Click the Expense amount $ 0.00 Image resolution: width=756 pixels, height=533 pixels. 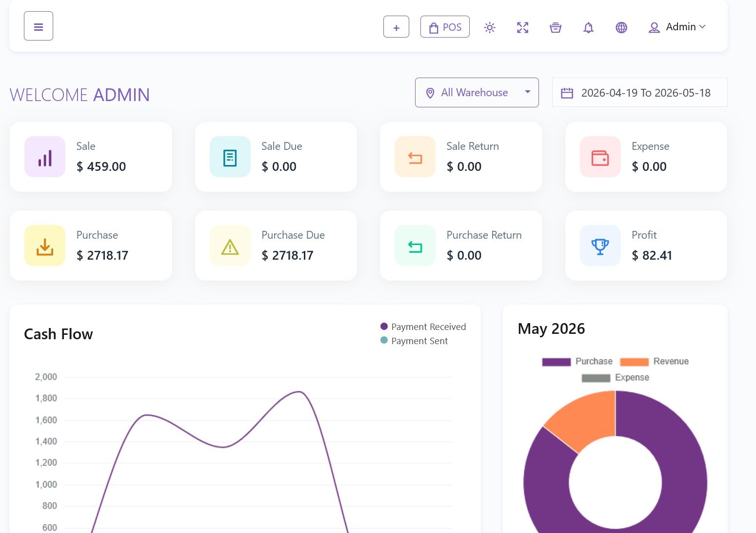(x=649, y=166)
